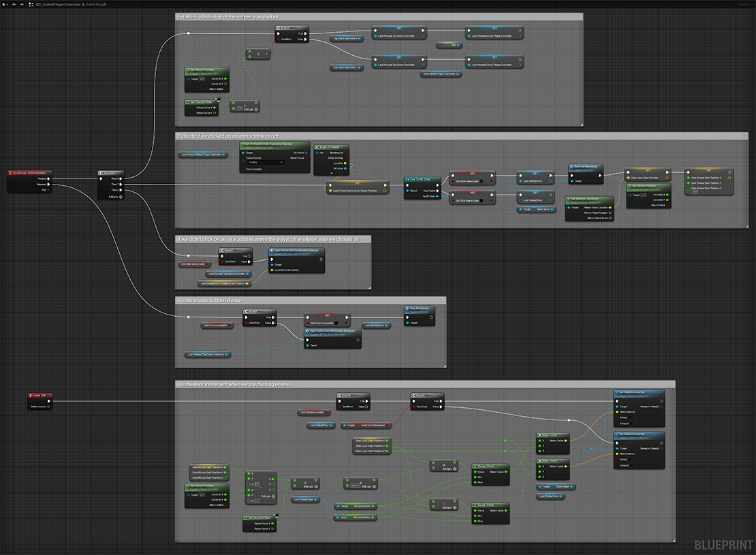Toggle Sweep on upper Set Relative Location node
756x555 pixels.
(x=630, y=417)
